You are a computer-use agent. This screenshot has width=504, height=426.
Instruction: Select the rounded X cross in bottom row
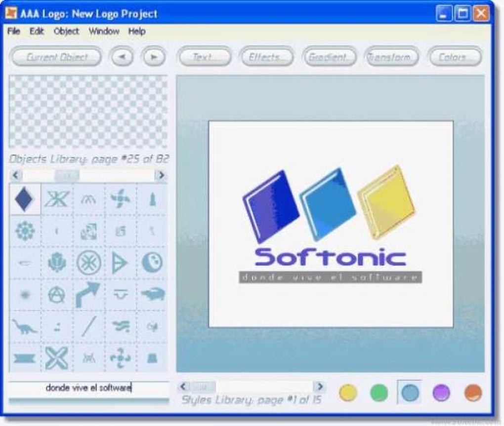tap(56, 358)
